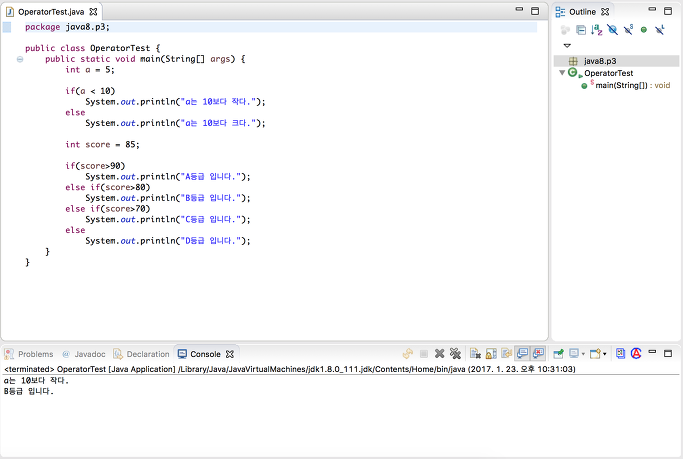This screenshot has width=683, height=459.
Task: Click the package java8.p3 line
Action: [x=67, y=27]
